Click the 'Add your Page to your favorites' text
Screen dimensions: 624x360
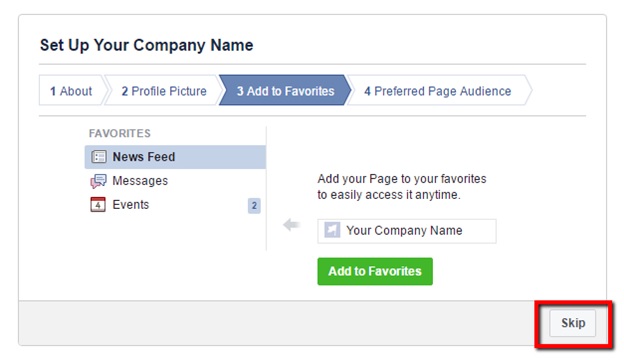(x=402, y=179)
